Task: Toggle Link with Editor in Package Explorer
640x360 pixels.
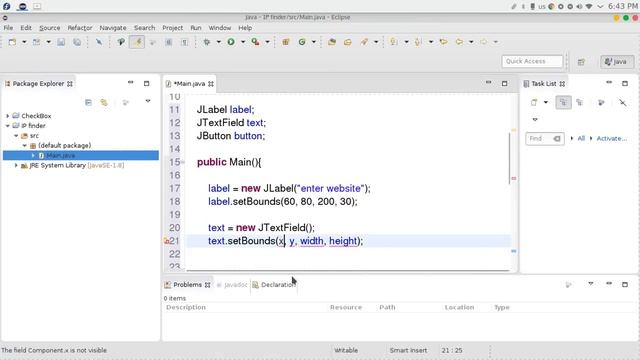Action: click(104, 102)
